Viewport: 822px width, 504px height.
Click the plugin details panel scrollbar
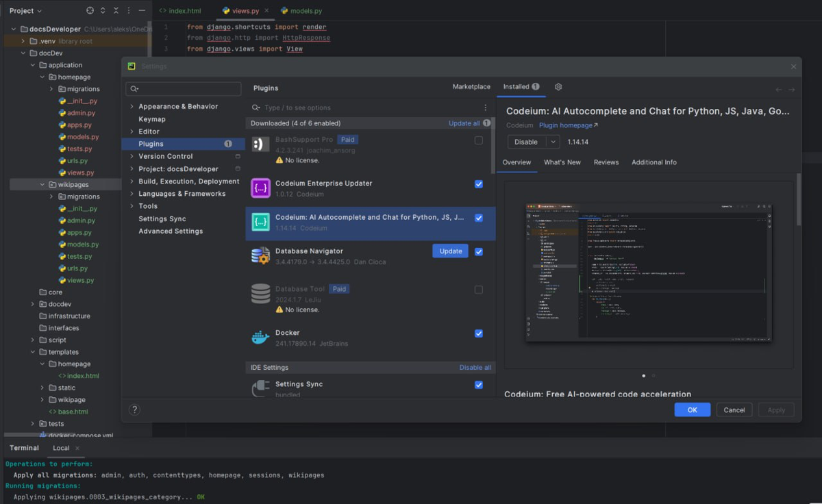point(799,199)
